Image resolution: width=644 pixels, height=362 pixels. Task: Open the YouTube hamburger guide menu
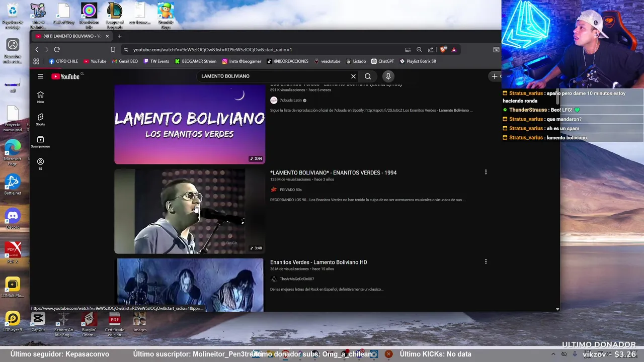point(40,76)
